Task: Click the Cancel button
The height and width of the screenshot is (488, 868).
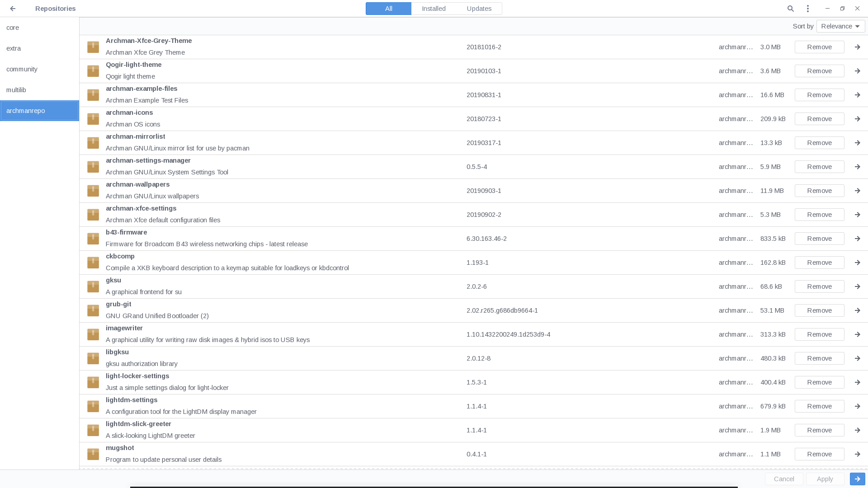Action: click(x=784, y=479)
